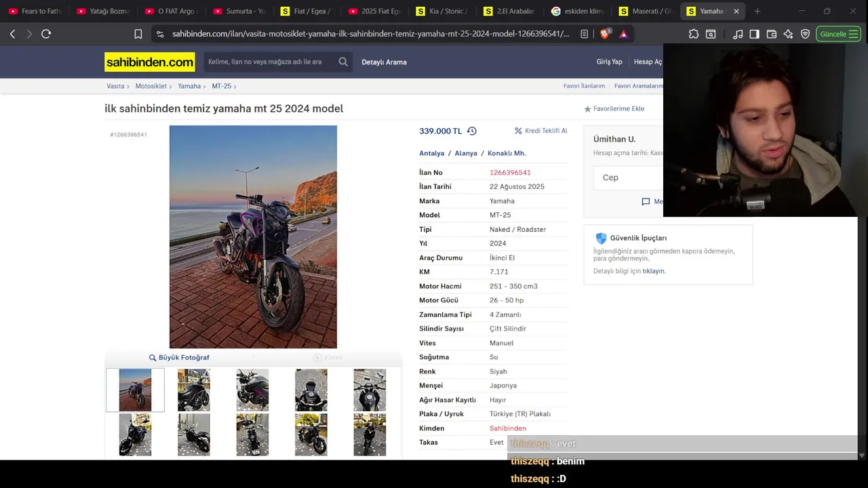Click the Motosiklet breadcrumb
Screen dimensions: 868x488
(151, 86)
